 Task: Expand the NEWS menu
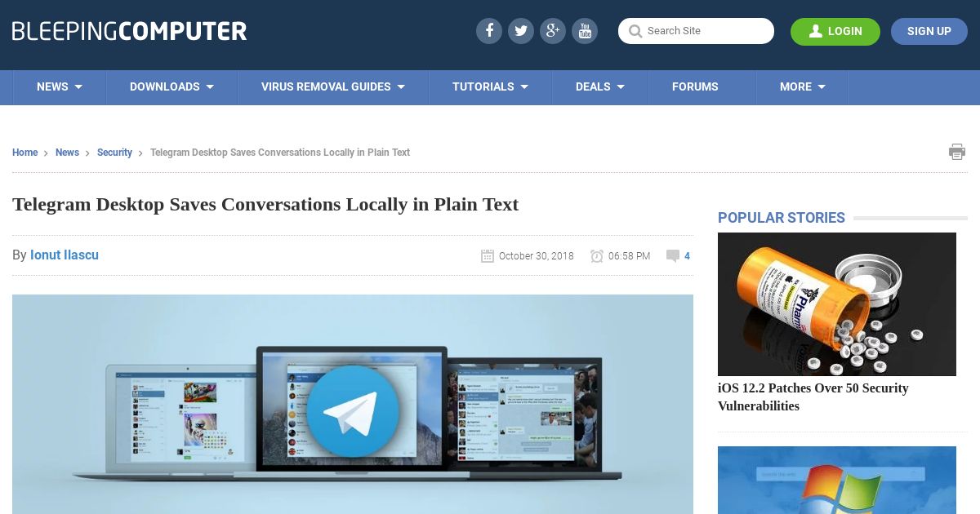coord(60,86)
